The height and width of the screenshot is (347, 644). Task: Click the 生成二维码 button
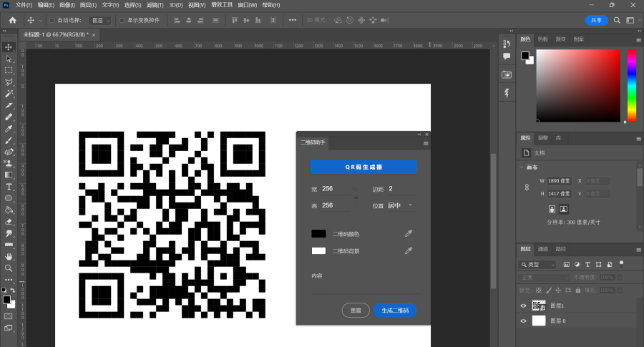395,311
